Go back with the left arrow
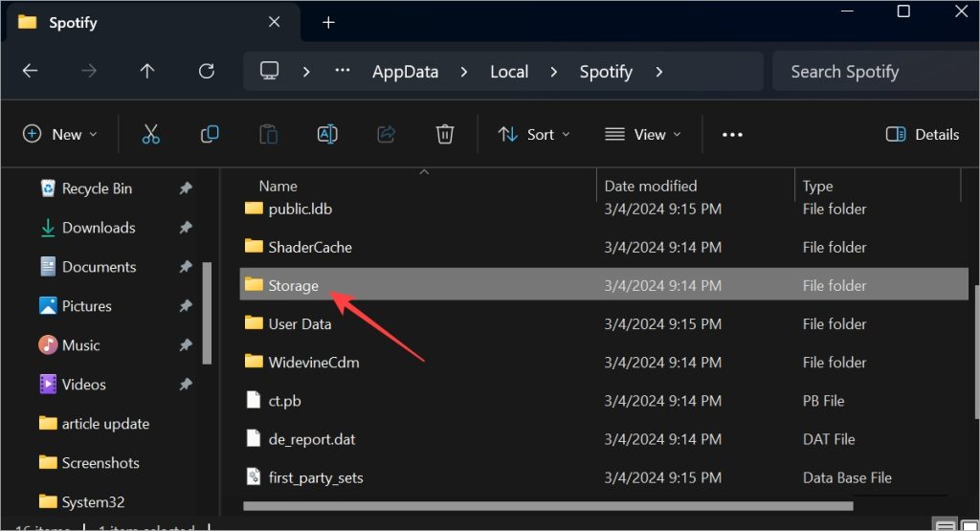The height and width of the screenshot is (531, 980). (30, 71)
